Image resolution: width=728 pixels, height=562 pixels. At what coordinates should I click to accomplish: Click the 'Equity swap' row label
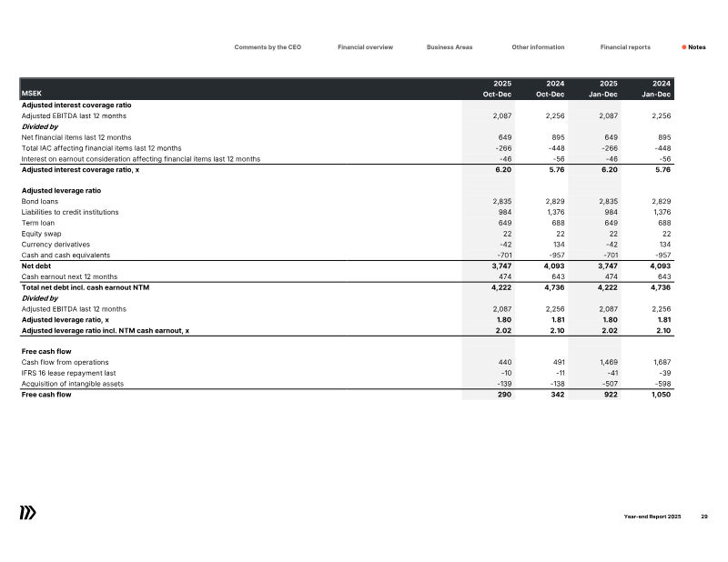coord(41,234)
